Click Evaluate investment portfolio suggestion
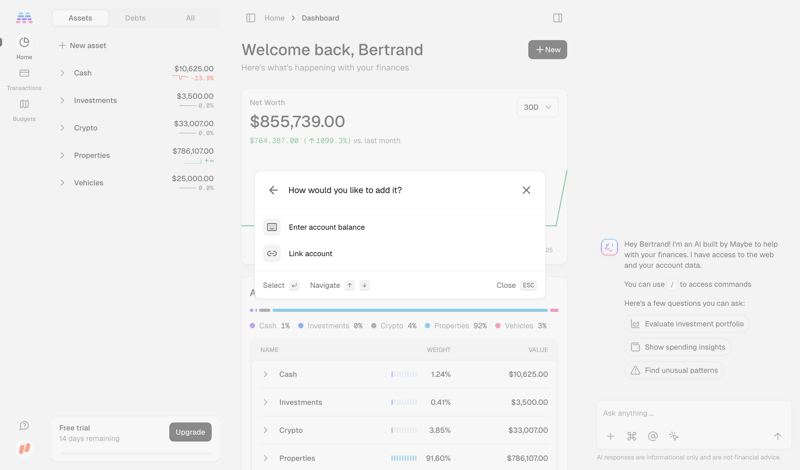Screen dimensions: 800x470 click(x=687, y=324)
